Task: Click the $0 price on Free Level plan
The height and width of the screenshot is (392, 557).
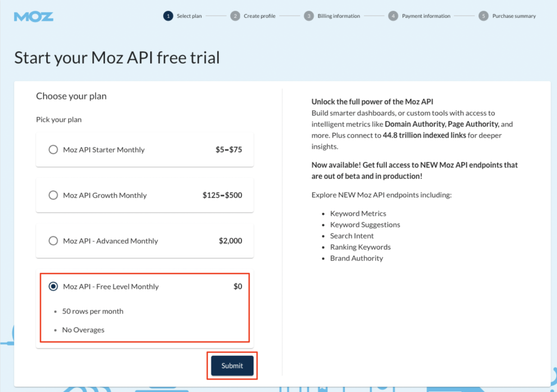Action: 238,287
